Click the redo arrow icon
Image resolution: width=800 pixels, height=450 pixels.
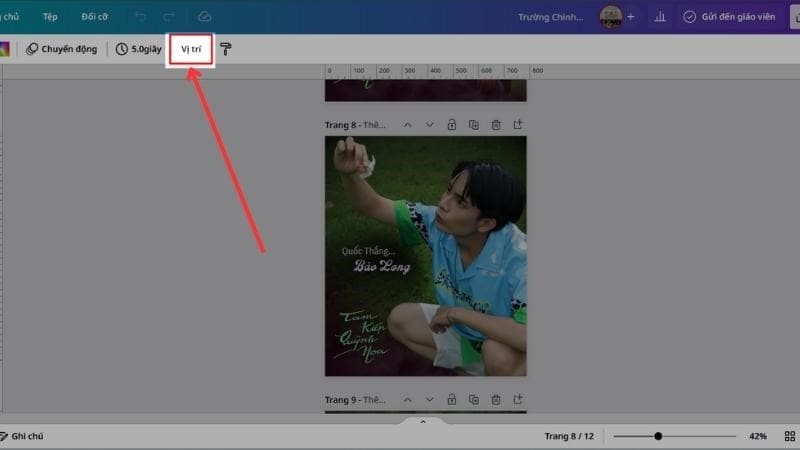point(168,17)
